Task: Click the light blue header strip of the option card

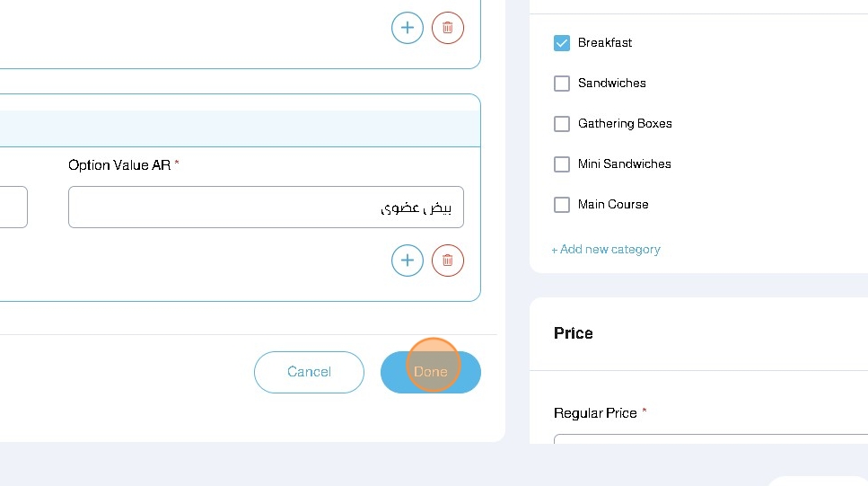Action: (x=240, y=128)
